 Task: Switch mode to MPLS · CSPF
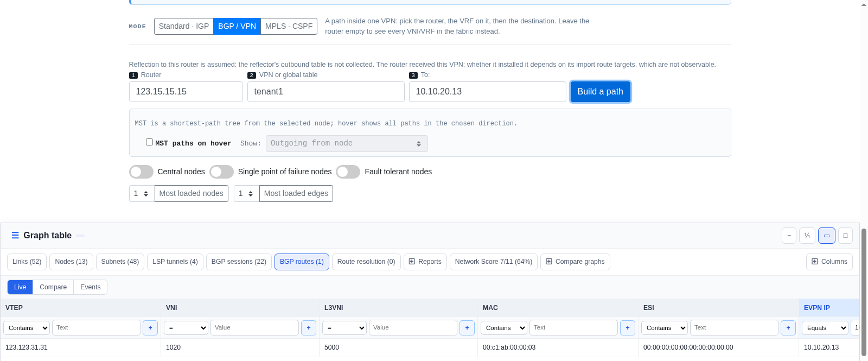click(x=289, y=26)
